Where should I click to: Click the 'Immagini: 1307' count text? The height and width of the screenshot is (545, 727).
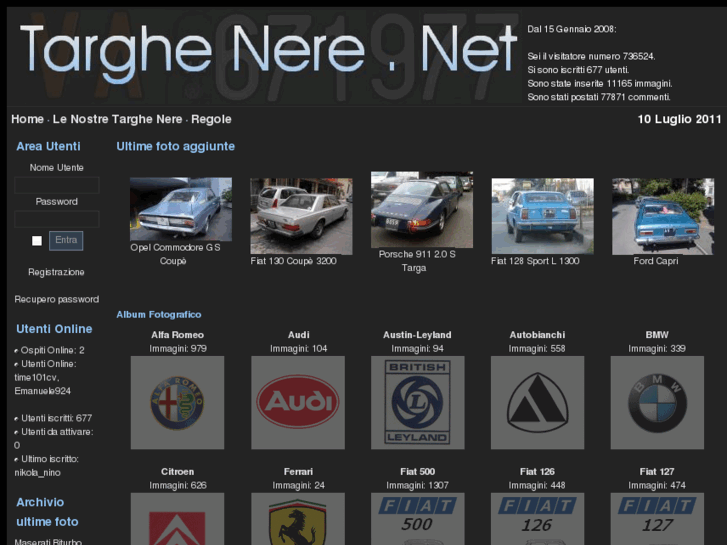click(x=417, y=486)
